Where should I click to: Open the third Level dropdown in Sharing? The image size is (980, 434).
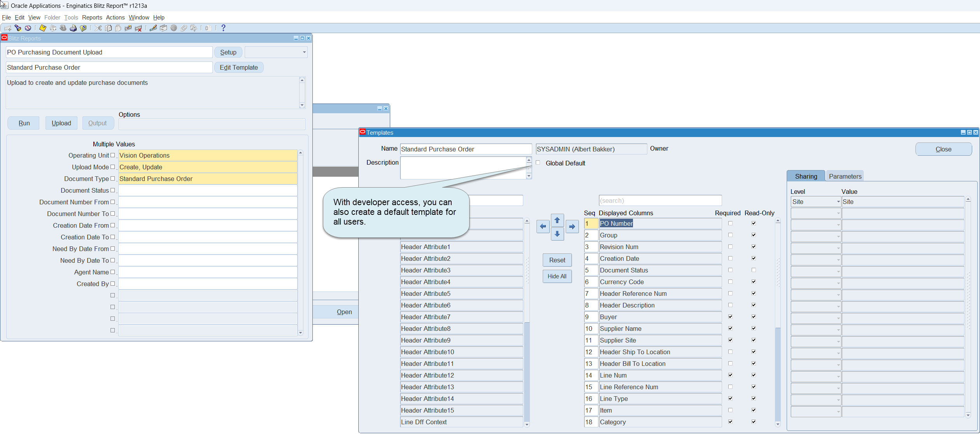pyautogui.click(x=816, y=225)
